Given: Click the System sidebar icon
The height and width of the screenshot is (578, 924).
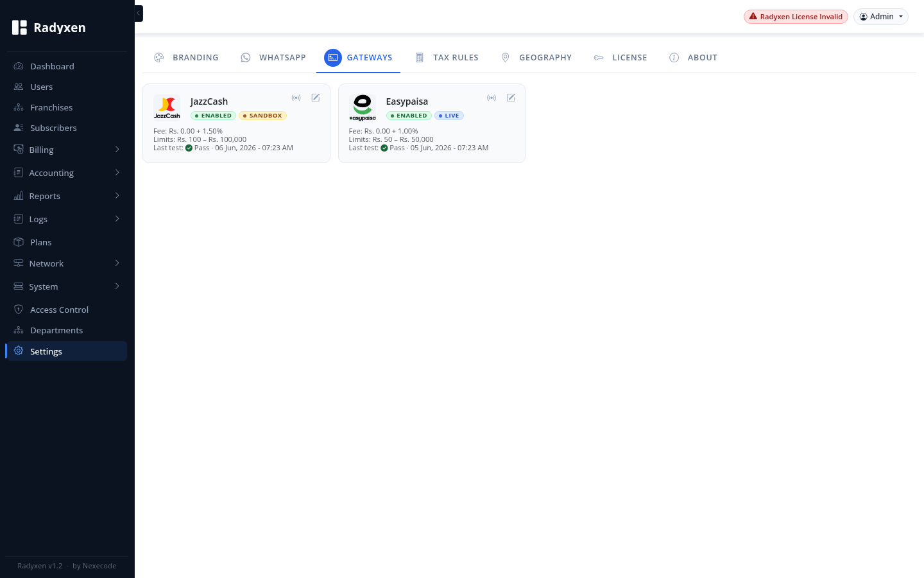Looking at the screenshot, I should (x=19, y=286).
